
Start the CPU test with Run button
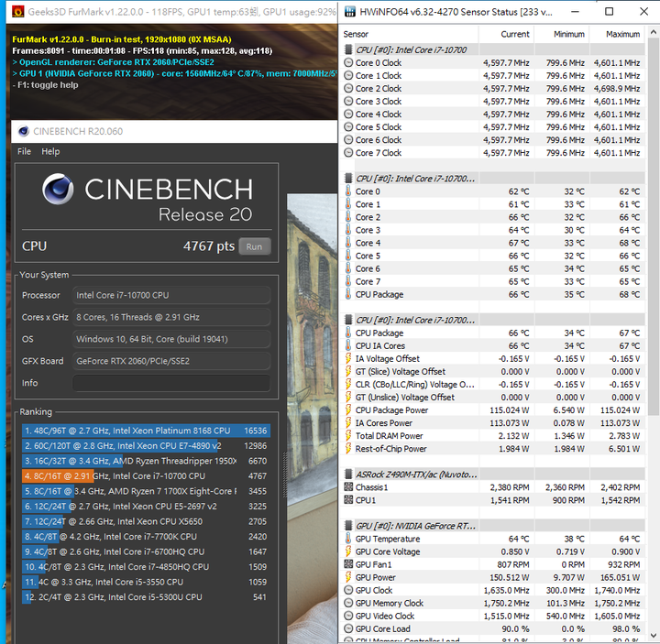(x=254, y=246)
